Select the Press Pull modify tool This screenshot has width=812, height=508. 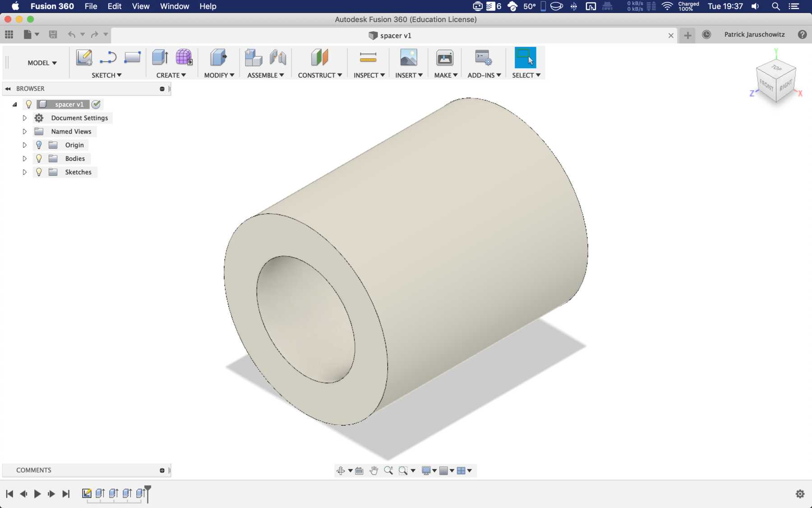(218, 57)
